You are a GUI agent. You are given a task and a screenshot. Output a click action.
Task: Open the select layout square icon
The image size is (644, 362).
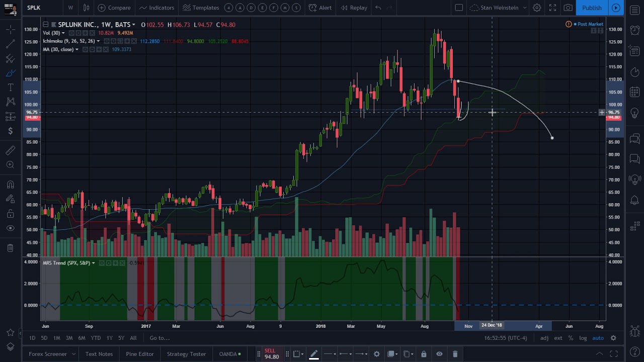click(x=459, y=8)
